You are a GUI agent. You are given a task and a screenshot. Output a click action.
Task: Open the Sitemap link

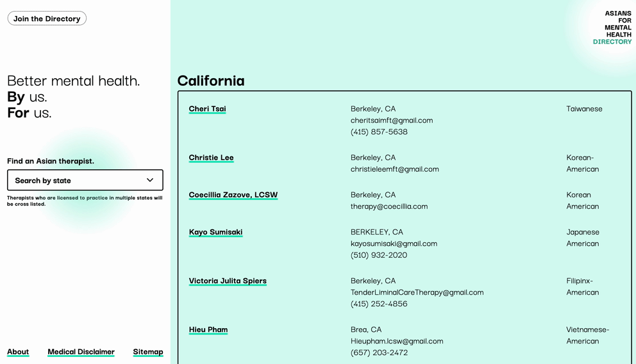click(x=148, y=352)
